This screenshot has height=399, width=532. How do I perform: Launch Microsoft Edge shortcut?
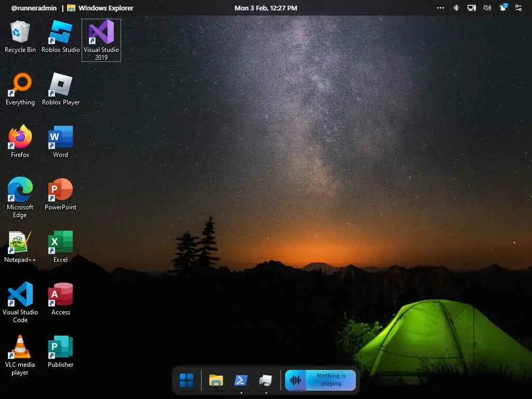tap(20, 197)
